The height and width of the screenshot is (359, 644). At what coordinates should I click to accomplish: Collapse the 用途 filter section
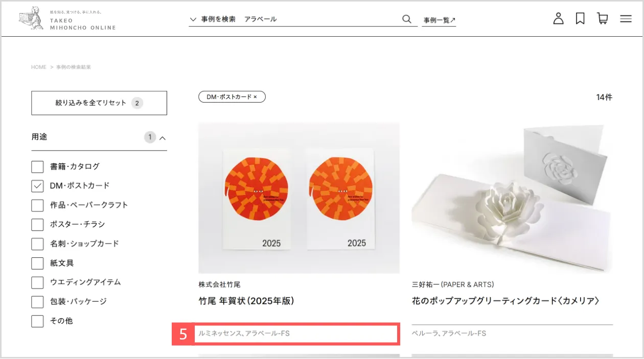coord(163,138)
